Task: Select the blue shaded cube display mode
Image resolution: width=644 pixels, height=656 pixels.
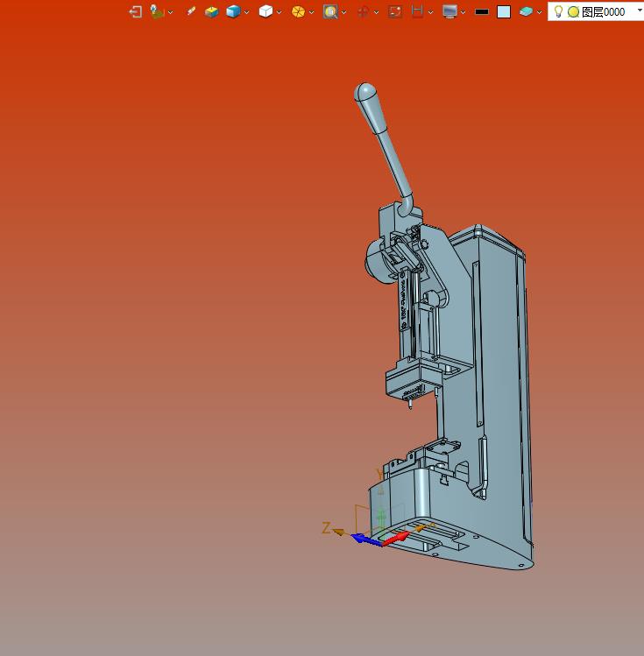Action: click(233, 11)
